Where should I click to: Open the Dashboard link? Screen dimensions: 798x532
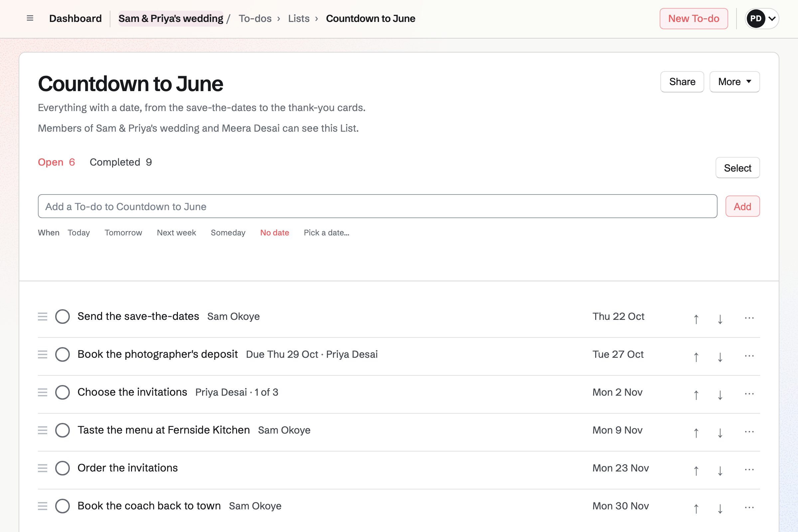point(75,19)
